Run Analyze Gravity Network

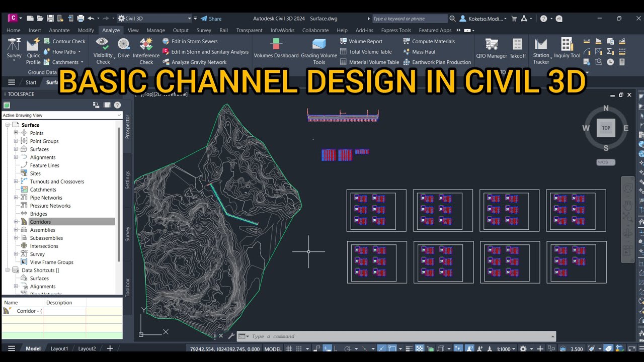click(x=195, y=62)
